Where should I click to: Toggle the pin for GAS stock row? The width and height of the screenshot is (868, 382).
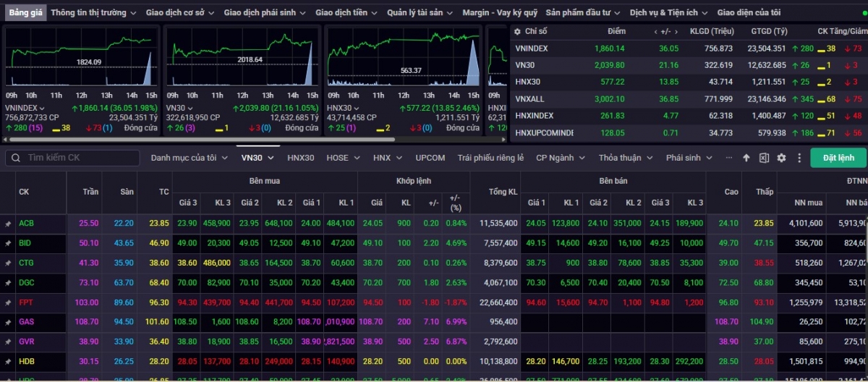coord(9,322)
